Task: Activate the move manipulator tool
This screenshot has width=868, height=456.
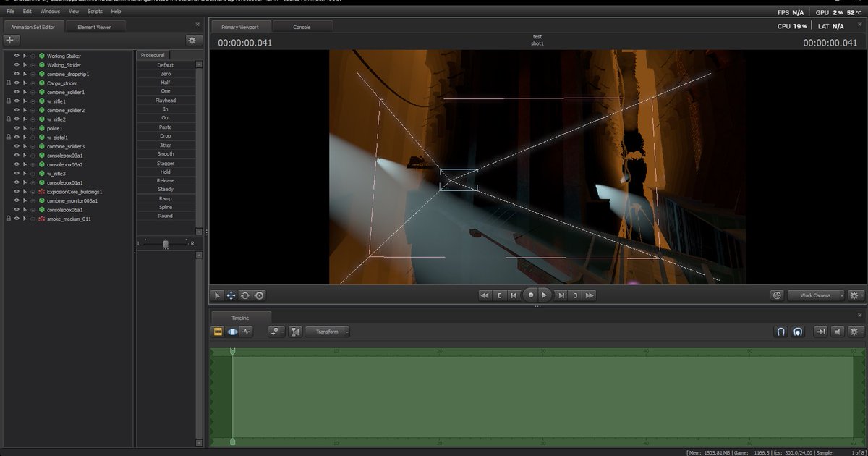Action: pos(231,295)
